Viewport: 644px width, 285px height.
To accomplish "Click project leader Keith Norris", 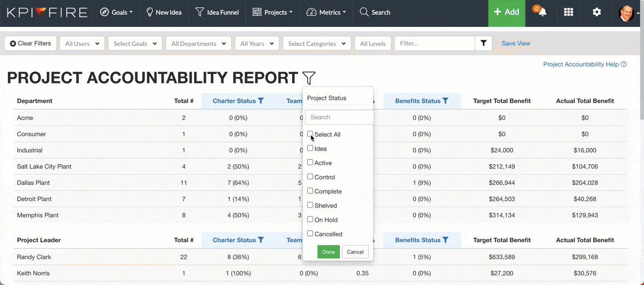I will click(x=33, y=273).
